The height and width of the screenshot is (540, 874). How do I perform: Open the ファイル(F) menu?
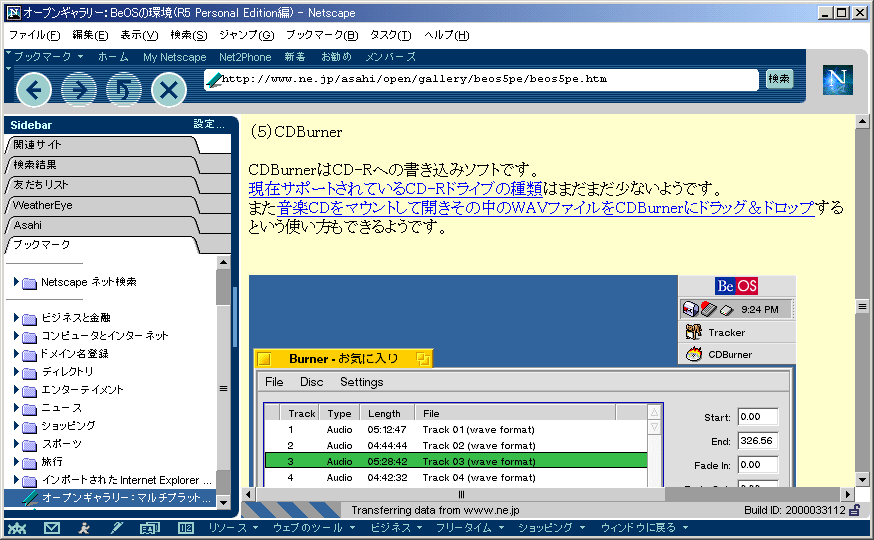click(x=35, y=35)
